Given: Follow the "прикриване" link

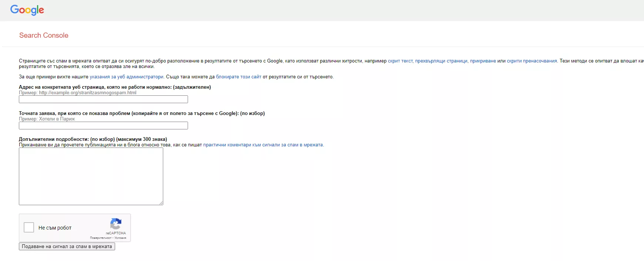Looking at the screenshot, I should [x=483, y=61].
